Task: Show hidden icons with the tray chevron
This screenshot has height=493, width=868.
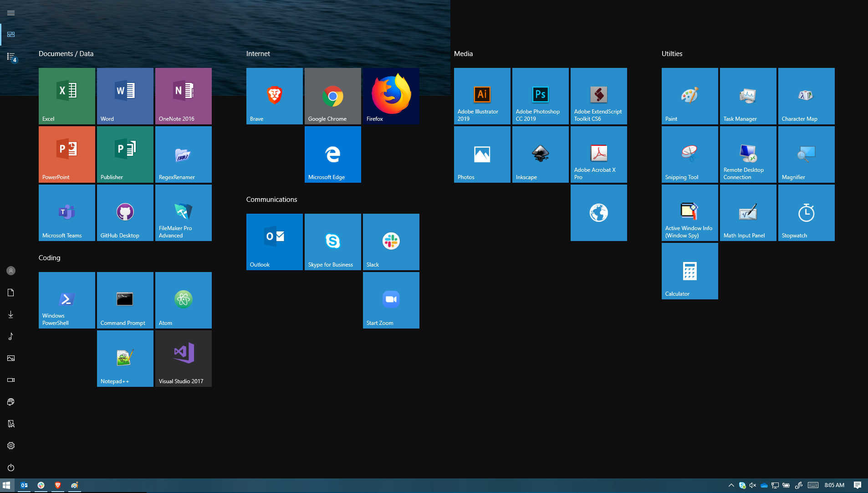Action: [731, 485]
